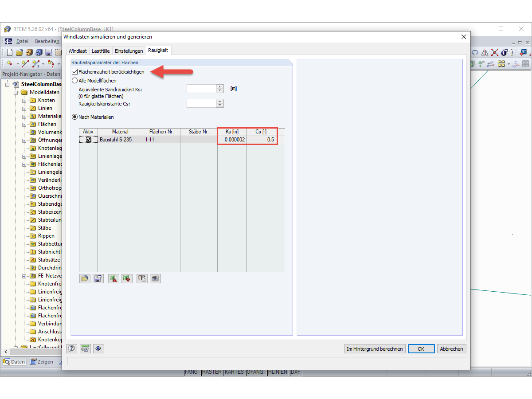This screenshot has height=399, width=532.
Task: Click the OFANG status bar toggle
Action: click(x=255, y=372)
